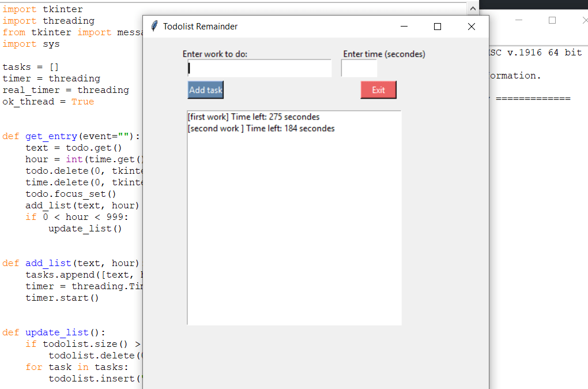Click the Add task button

(x=205, y=89)
